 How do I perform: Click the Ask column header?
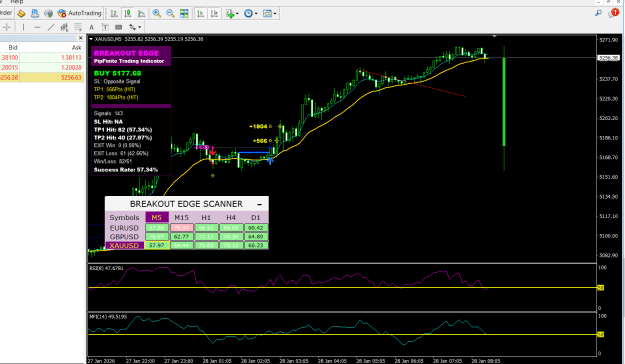click(76, 47)
